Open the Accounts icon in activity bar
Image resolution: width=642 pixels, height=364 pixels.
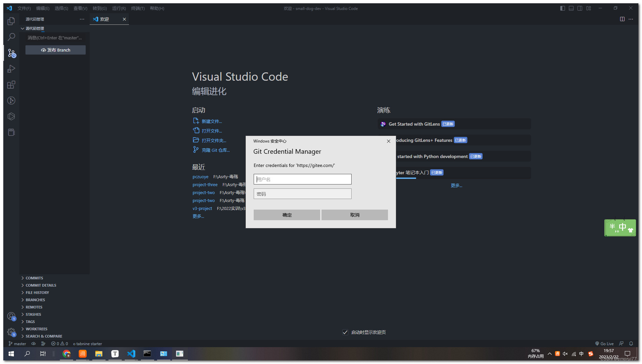11,316
